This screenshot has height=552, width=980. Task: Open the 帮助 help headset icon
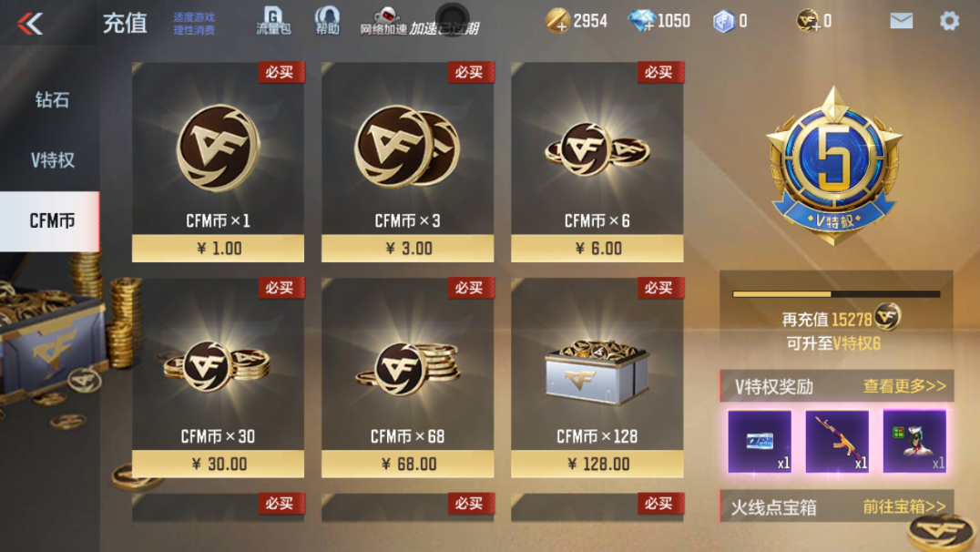pos(327,21)
